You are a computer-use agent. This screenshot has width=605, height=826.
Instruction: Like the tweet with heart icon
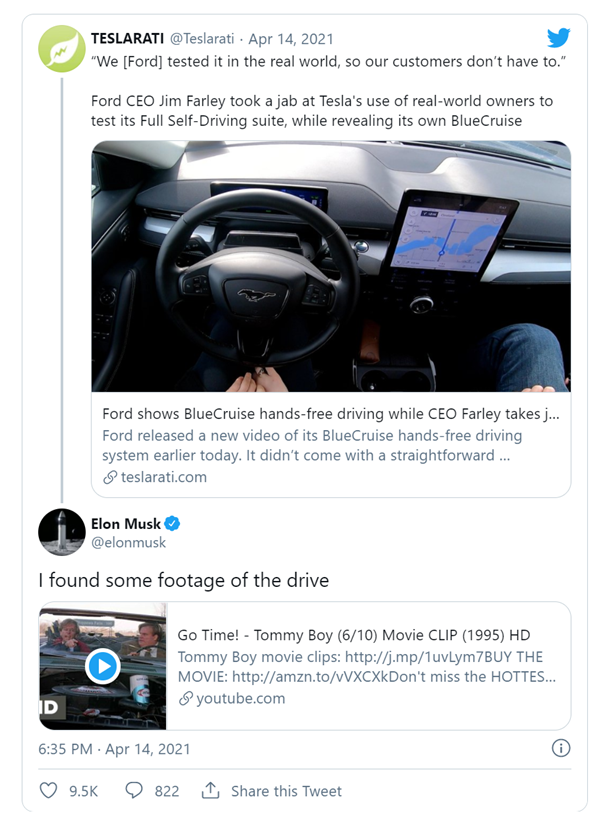point(48,790)
